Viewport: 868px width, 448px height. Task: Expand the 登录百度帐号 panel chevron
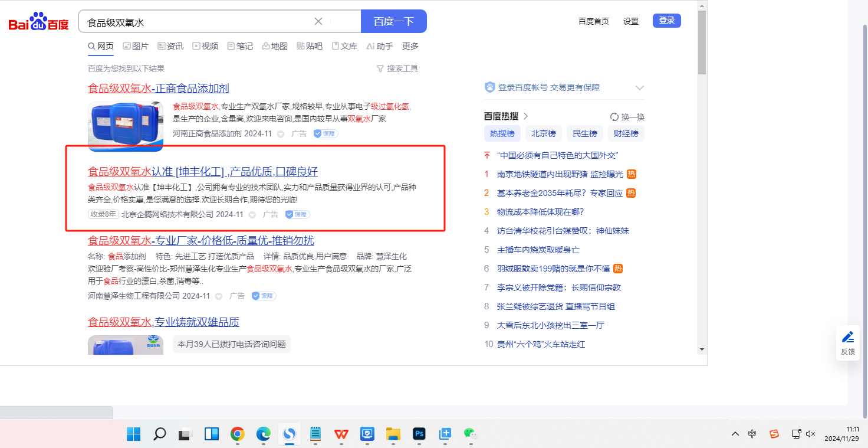[x=640, y=88]
